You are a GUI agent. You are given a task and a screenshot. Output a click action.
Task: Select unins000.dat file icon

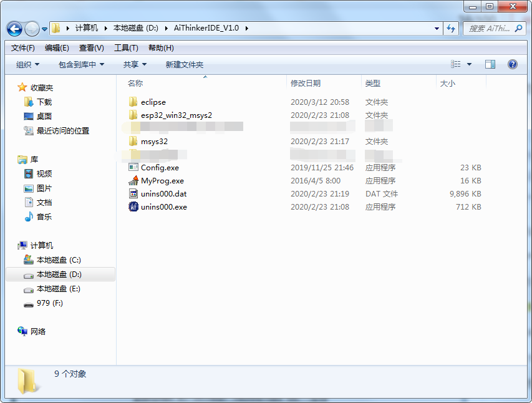click(x=133, y=193)
